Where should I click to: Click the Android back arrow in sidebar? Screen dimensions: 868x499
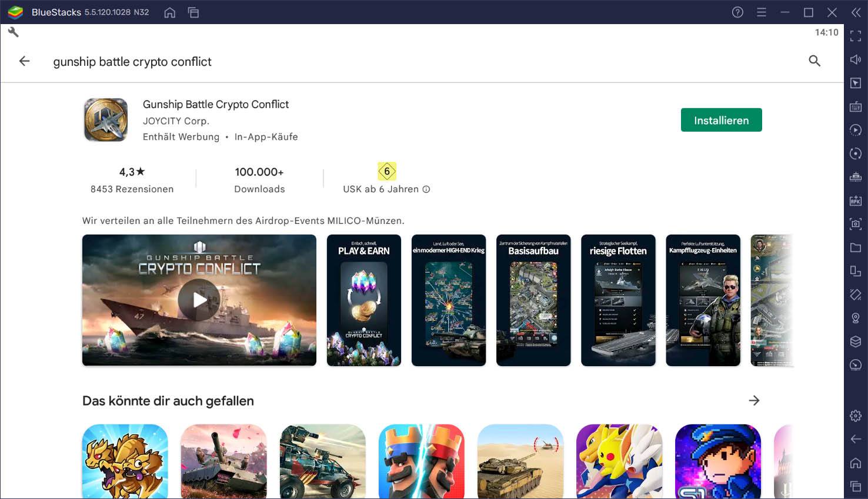click(856, 439)
